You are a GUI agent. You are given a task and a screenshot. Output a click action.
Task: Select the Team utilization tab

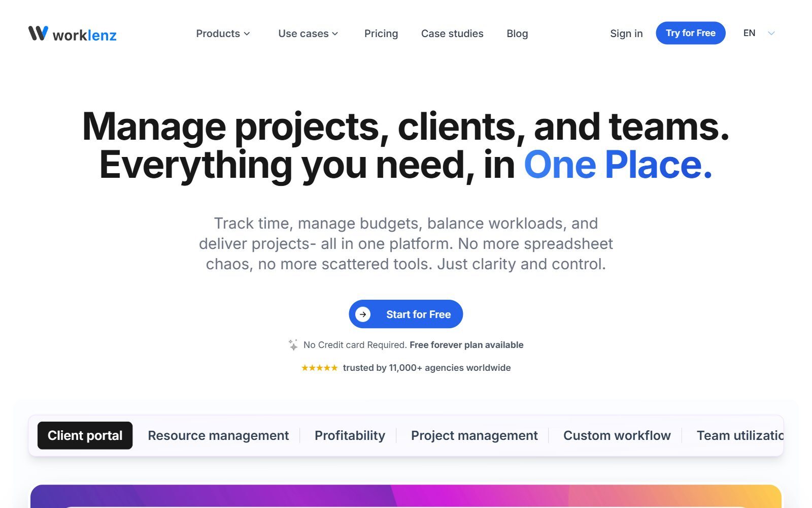tap(740, 435)
